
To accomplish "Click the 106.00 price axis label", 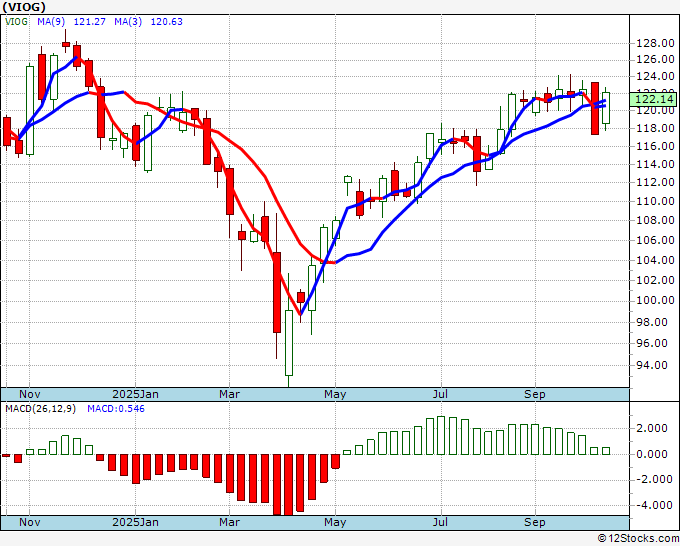I will point(655,240).
